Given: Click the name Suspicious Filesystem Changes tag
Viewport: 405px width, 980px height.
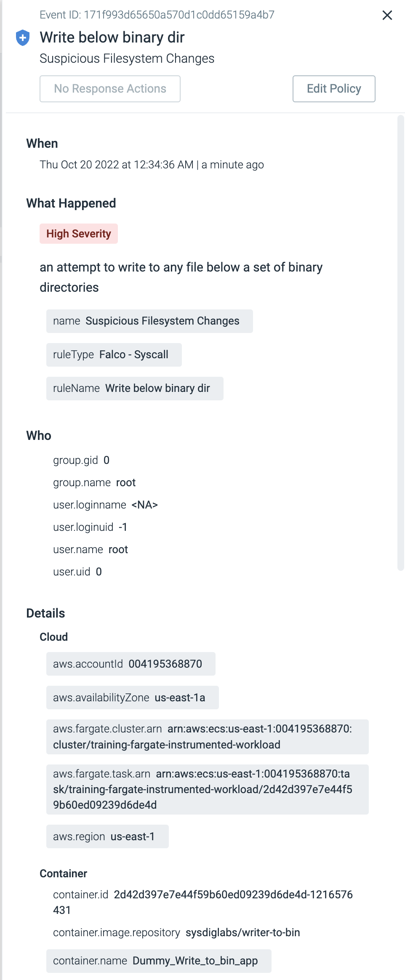Looking at the screenshot, I should (x=149, y=321).
